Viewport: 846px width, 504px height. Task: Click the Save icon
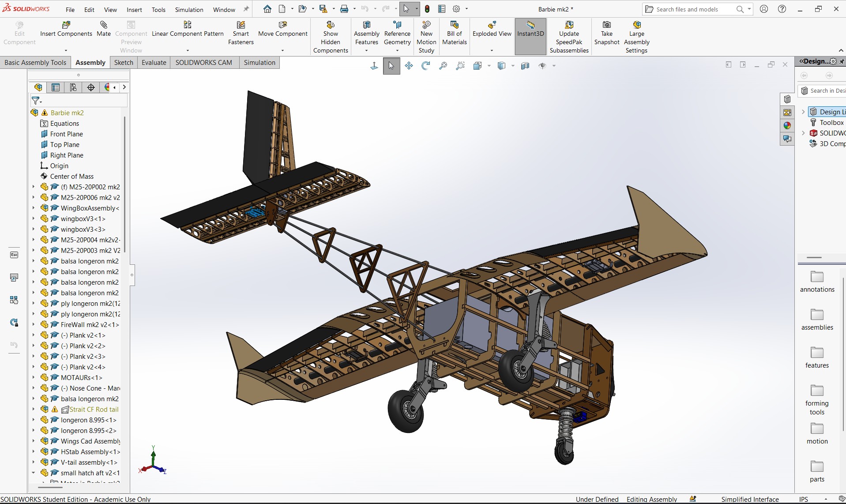click(x=323, y=9)
